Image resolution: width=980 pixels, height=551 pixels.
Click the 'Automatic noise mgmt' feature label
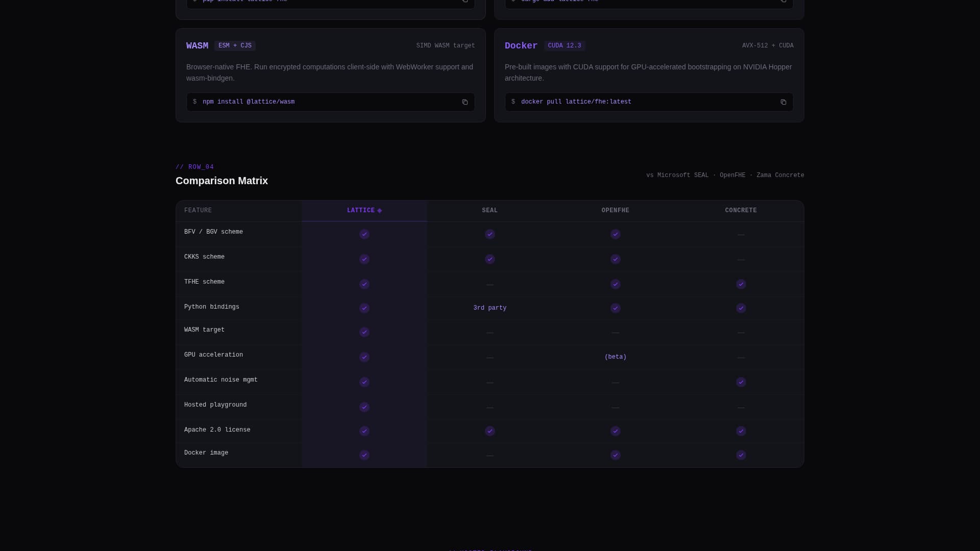pos(221,380)
